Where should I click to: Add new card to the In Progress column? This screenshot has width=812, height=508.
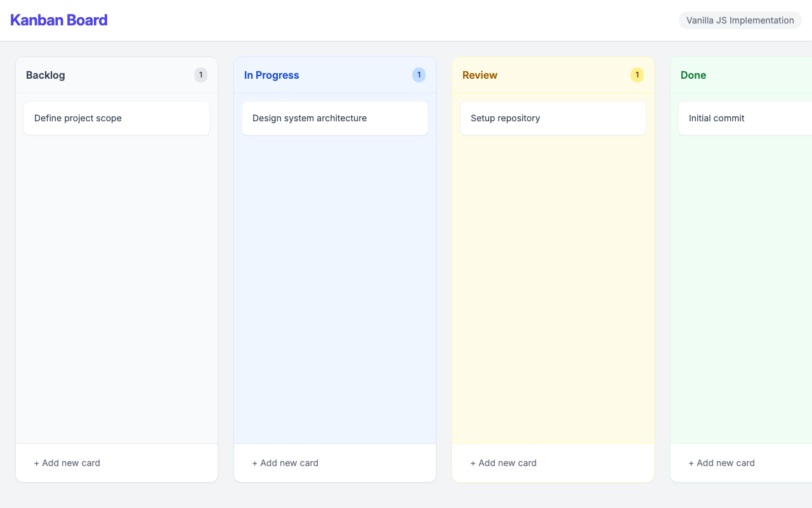click(285, 463)
